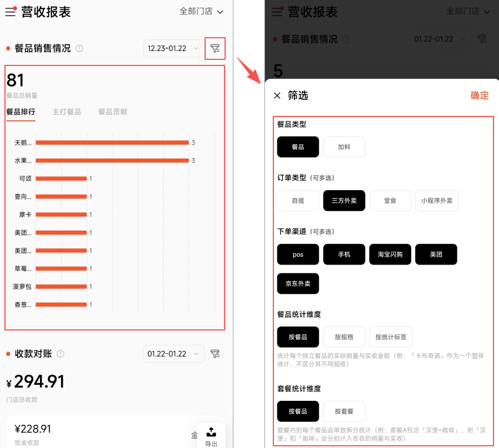The image size is (499, 448).
Task: Click info icon next to 餐品销售情况
Action: click(x=79, y=49)
